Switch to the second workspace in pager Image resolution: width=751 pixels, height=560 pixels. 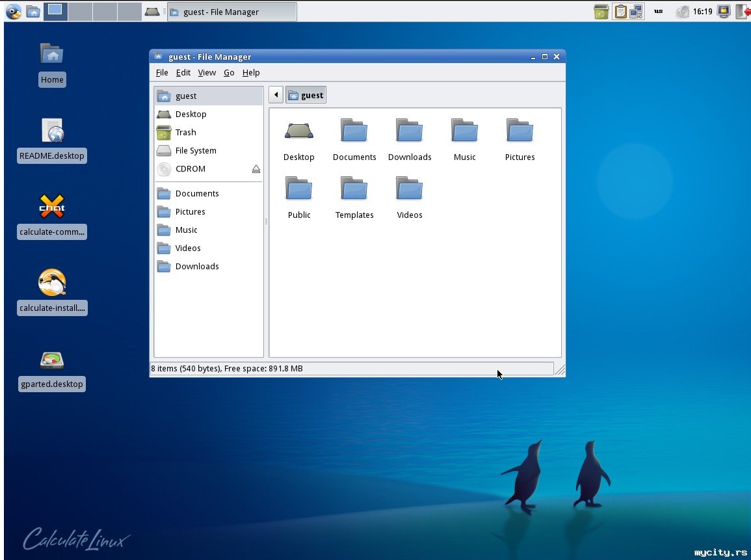[x=80, y=11]
